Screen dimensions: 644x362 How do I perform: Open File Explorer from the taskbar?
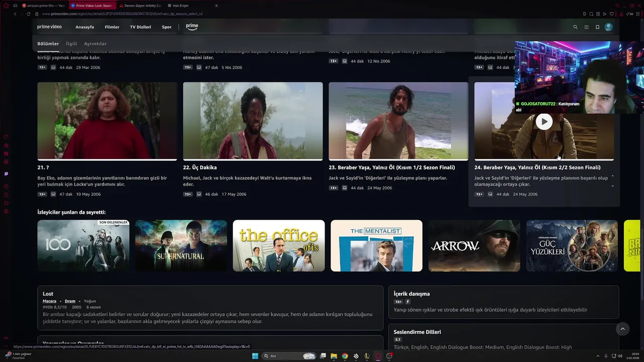pyautogui.click(x=334, y=356)
